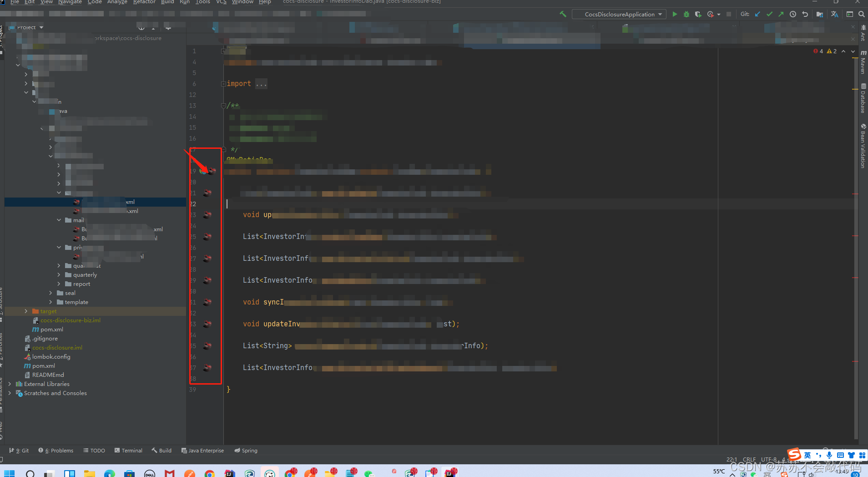Screen dimensions: 868x477
Task: Toggle the Ant tool window stripe
Action: tap(863, 32)
